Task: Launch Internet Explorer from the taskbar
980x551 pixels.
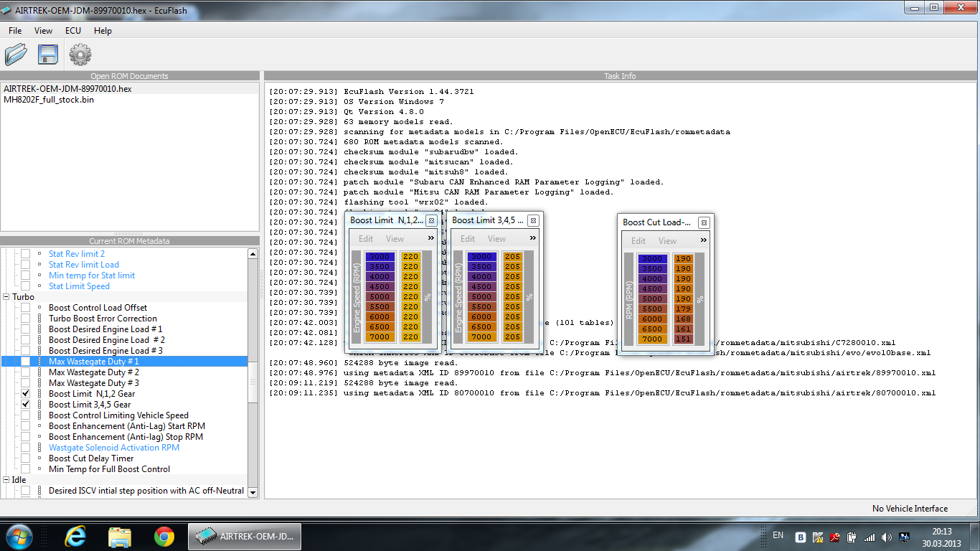Action: [75, 536]
